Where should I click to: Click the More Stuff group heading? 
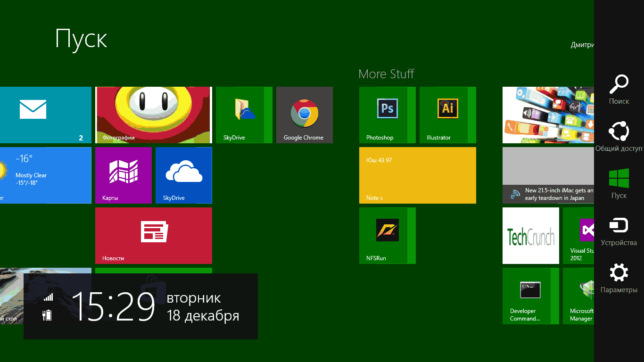[386, 74]
